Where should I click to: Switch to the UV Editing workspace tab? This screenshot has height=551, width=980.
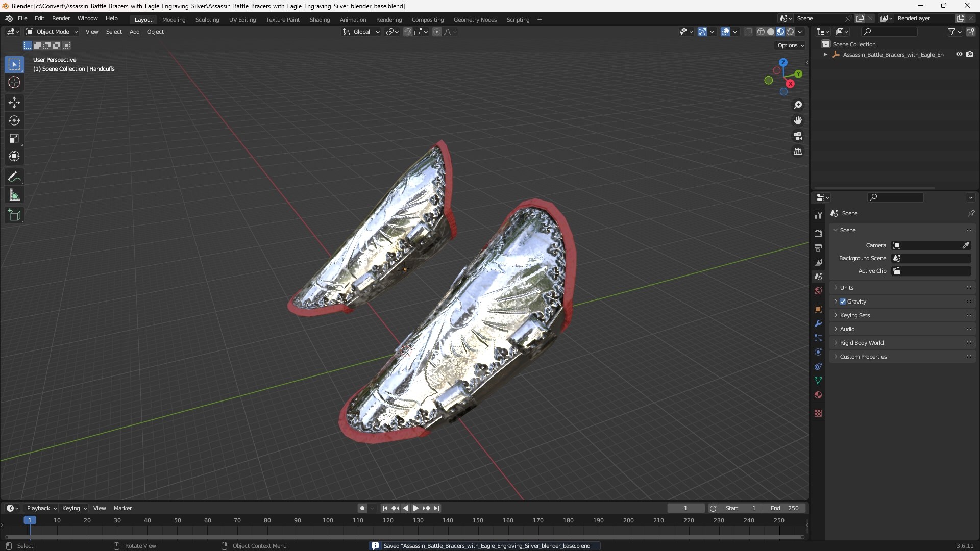242,20
